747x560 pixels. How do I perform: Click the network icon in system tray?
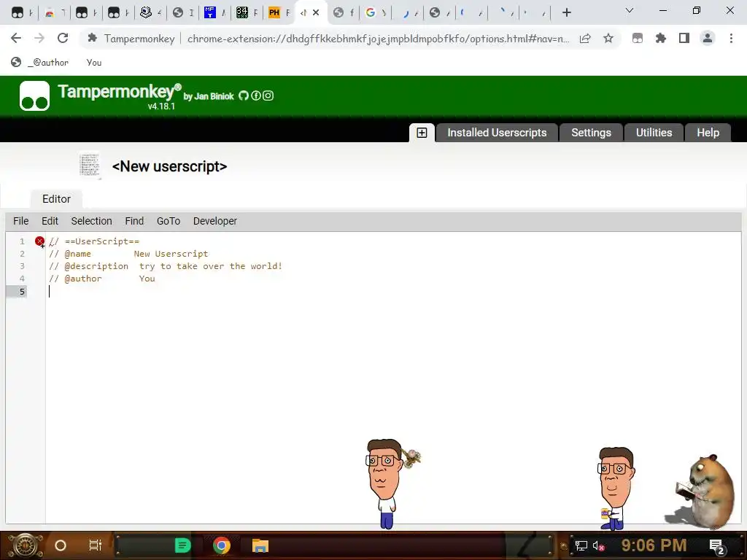pos(581,545)
